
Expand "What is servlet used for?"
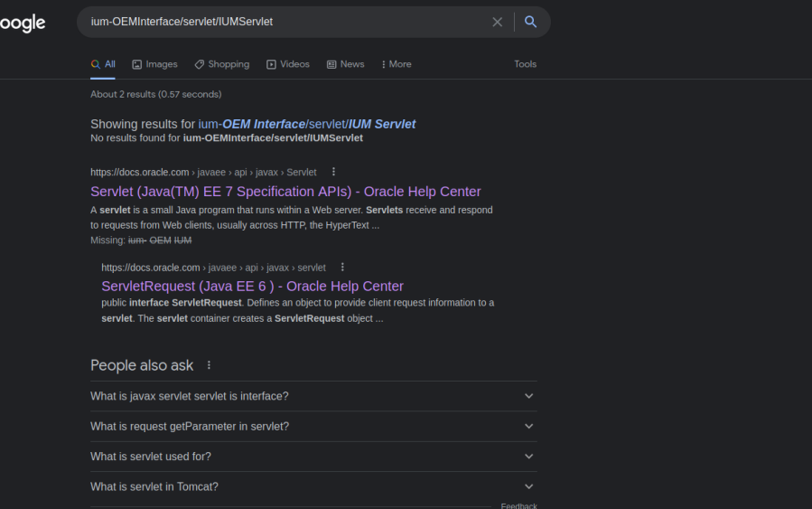click(x=313, y=457)
